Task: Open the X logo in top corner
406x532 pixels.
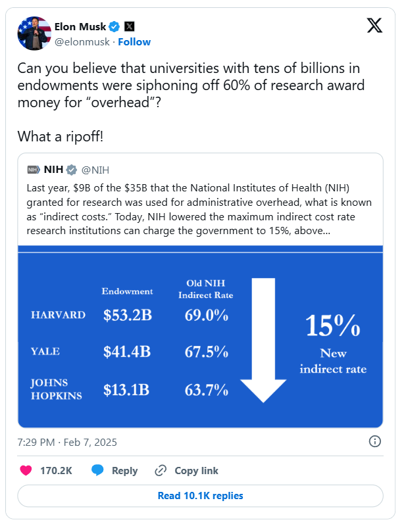Action: tap(374, 26)
